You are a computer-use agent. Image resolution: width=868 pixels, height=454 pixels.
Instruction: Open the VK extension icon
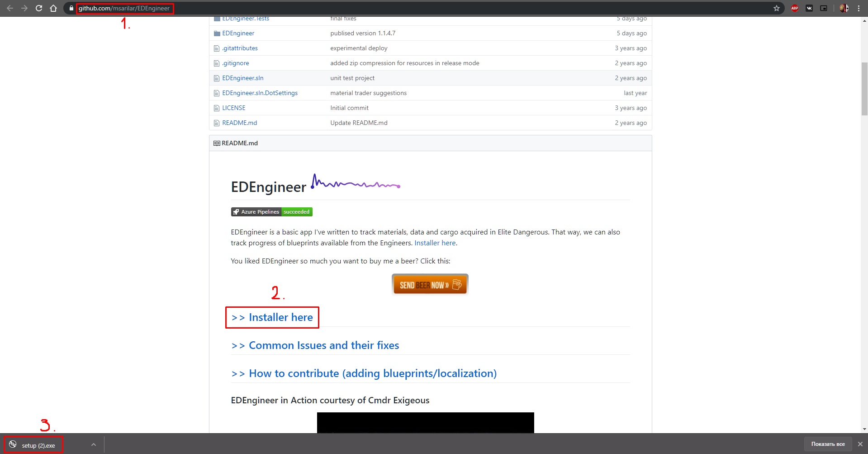pyautogui.click(x=809, y=8)
